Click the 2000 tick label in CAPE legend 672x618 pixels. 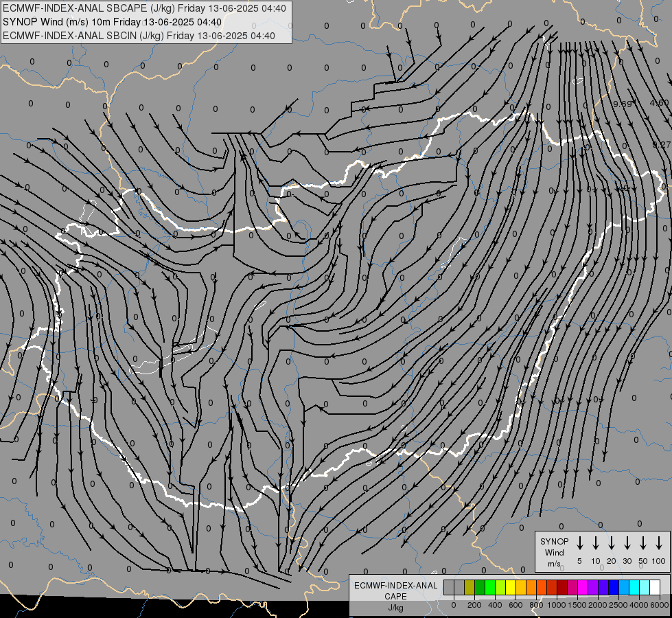tap(598, 605)
